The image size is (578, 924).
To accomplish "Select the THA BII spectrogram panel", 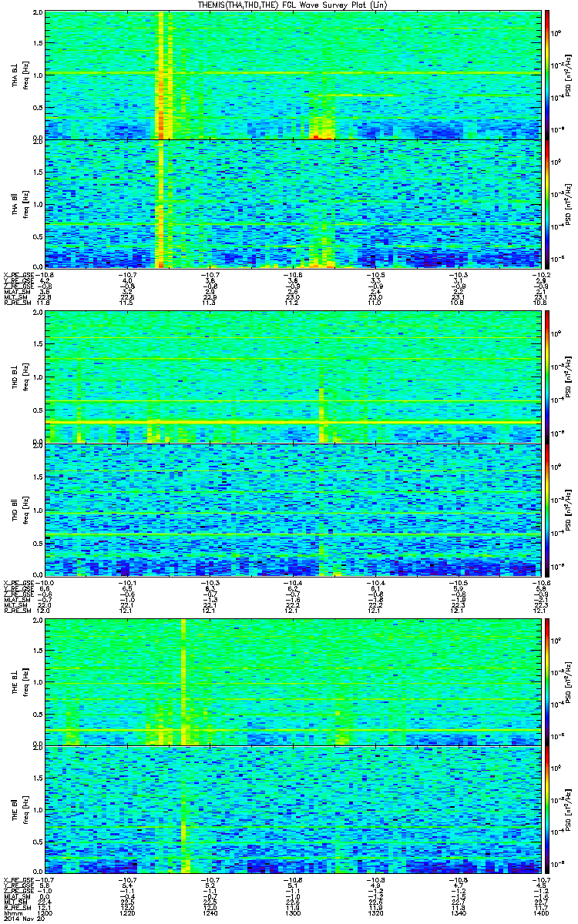I will tap(293, 204).
